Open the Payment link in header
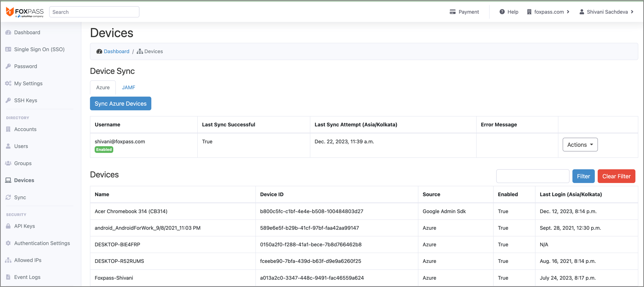Viewport: 644px width, 287px height. [464, 12]
